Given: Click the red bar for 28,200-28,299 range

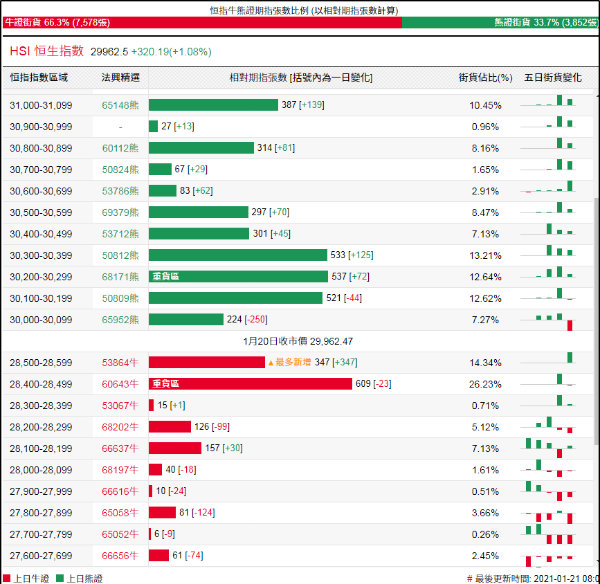Looking at the screenshot, I should pos(170,426).
